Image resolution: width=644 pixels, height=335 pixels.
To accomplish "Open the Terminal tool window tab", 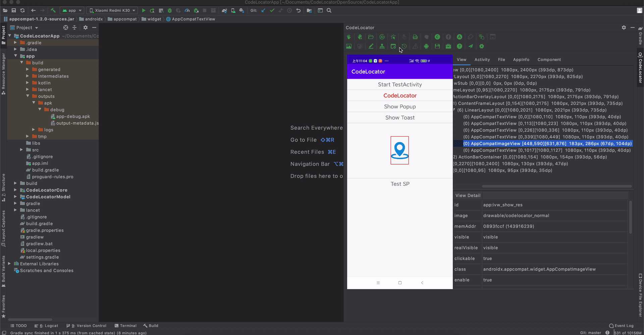I will click(125, 326).
